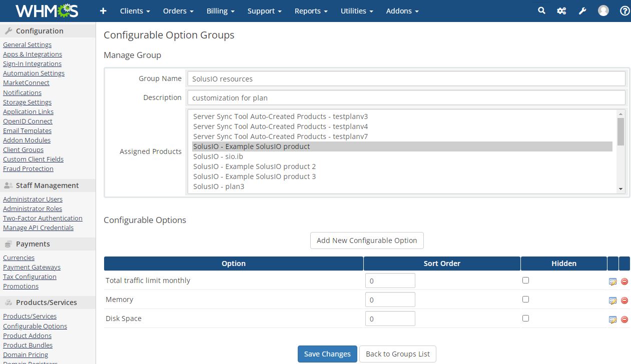The height and width of the screenshot is (364, 631).
Task: Open Payment Gateways link
Action: point(32,267)
